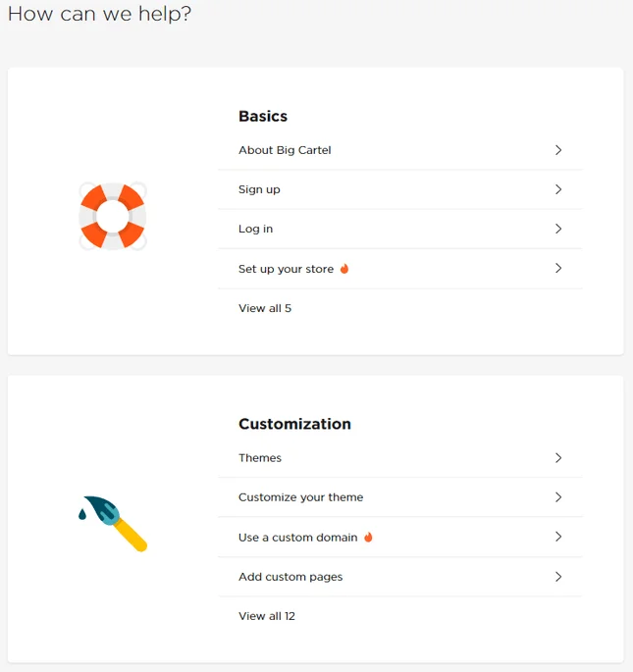Open the Log in row arrow
This screenshot has height=672, width=633.
558,229
